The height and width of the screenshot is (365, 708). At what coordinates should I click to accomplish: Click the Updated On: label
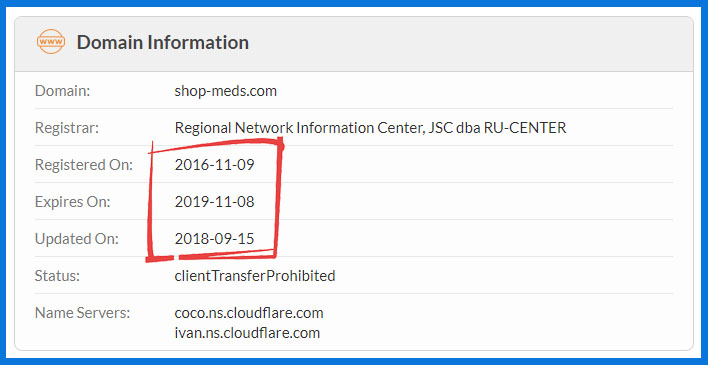pos(76,239)
